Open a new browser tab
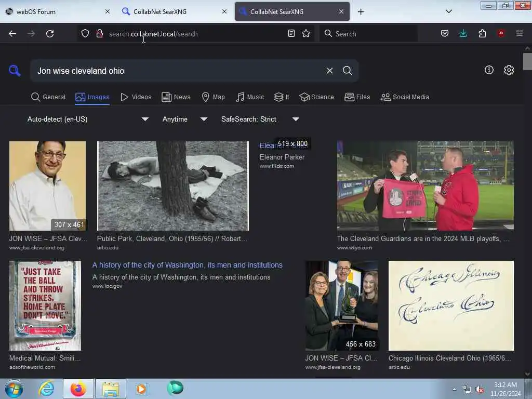The image size is (532, 399). point(361,12)
